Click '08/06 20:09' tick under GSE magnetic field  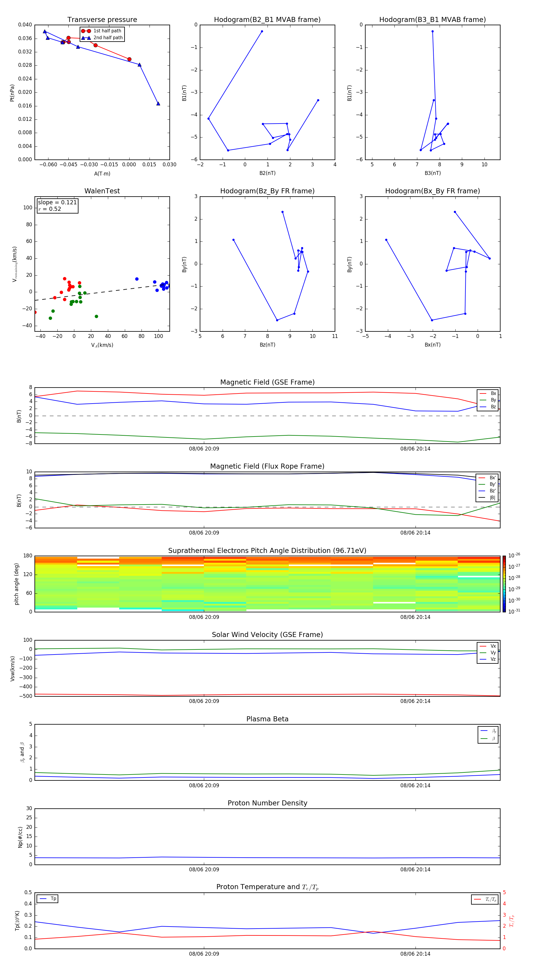coord(204,449)
